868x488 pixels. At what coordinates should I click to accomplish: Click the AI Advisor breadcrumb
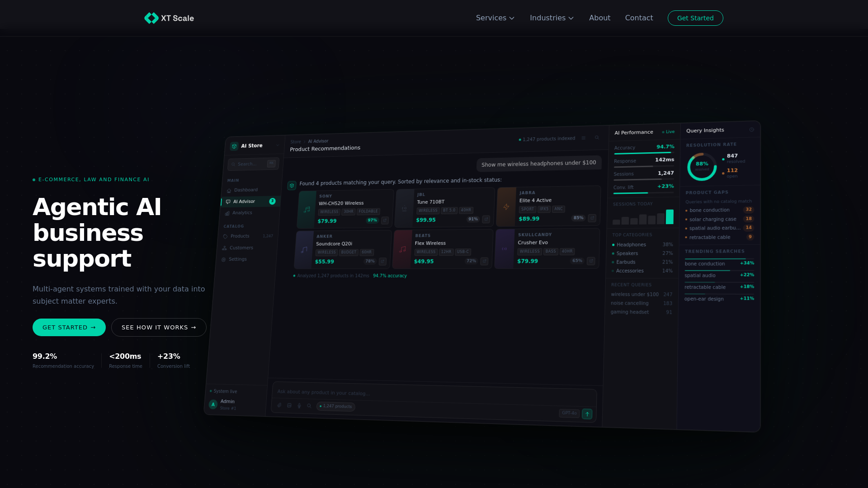(318, 141)
